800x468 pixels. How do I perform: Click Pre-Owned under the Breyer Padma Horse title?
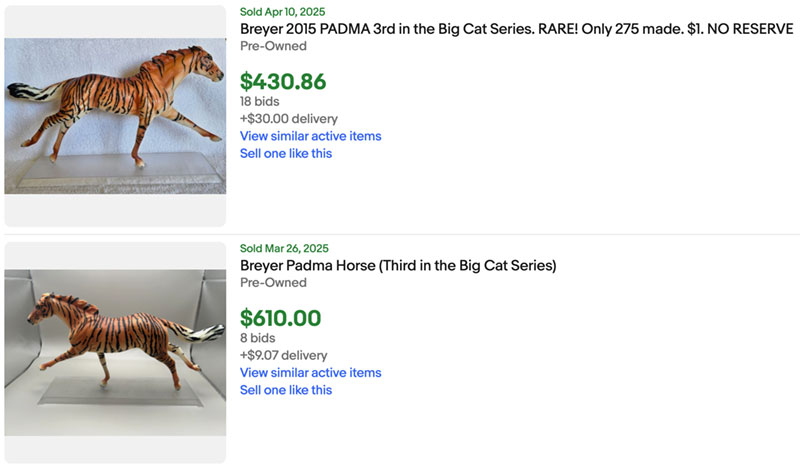pos(273,283)
